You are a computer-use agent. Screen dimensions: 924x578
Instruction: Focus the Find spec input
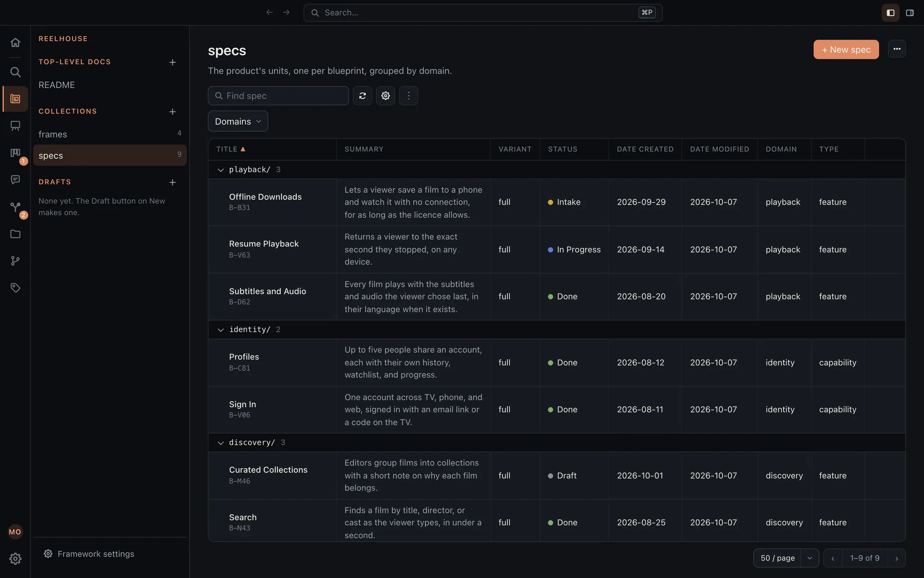point(278,96)
